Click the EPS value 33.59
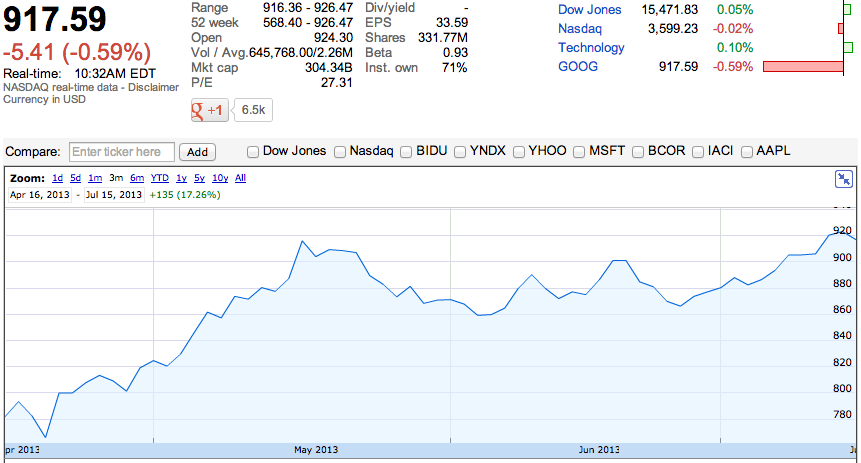861x463 pixels. click(x=452, y=23)
